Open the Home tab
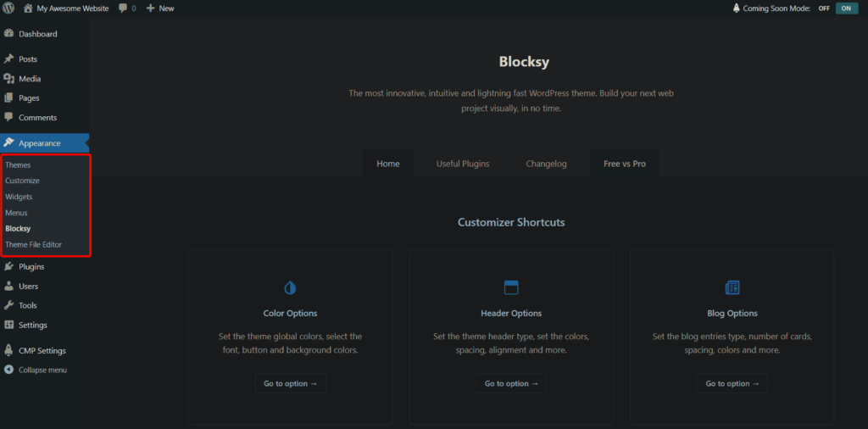Viewport: 868px width, 429px height. pos(388,164)
